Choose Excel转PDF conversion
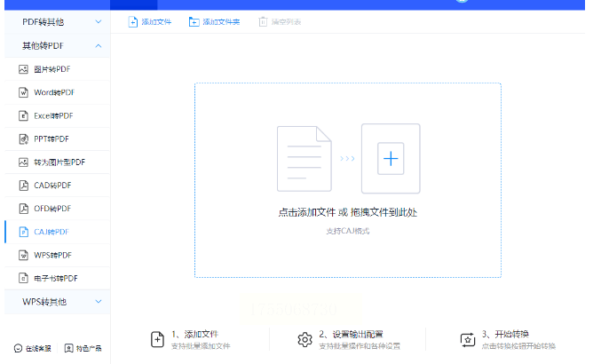The image size is (601, 364). [57, 115]
